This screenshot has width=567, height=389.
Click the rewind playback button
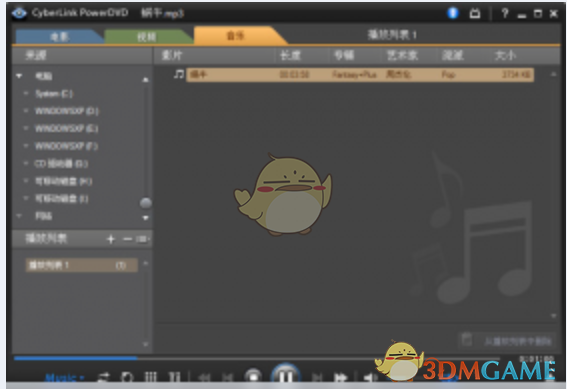(204, 378)
